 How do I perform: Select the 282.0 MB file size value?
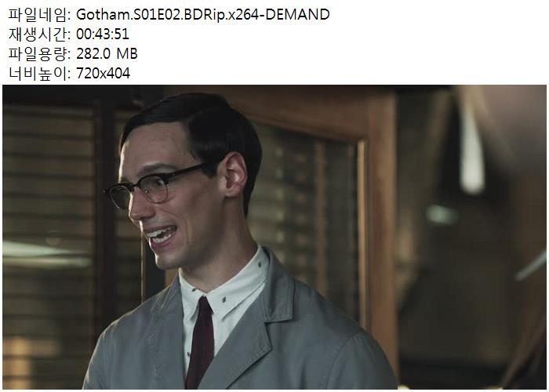point(107,54)
